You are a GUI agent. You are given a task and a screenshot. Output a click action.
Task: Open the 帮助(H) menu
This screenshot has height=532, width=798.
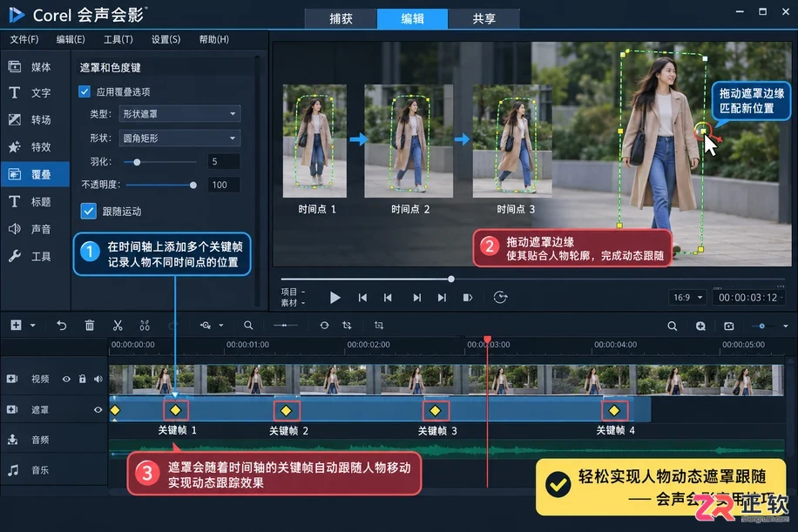click(213, 39)
